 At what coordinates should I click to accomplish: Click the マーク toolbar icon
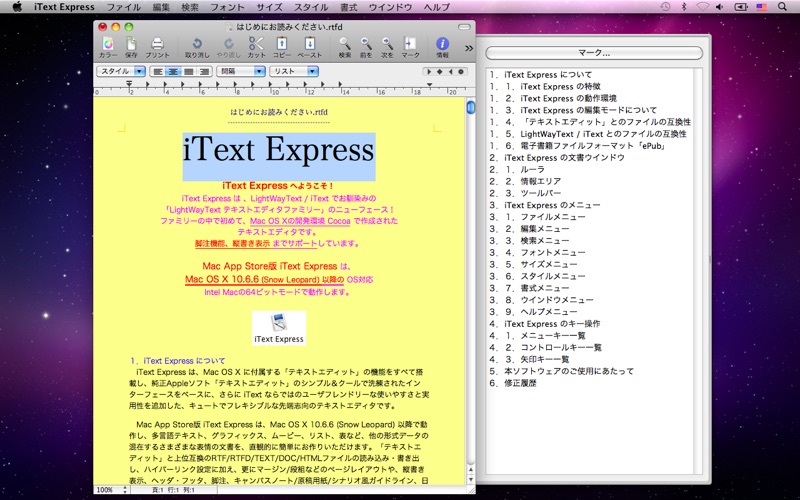(x=410, y=47)
